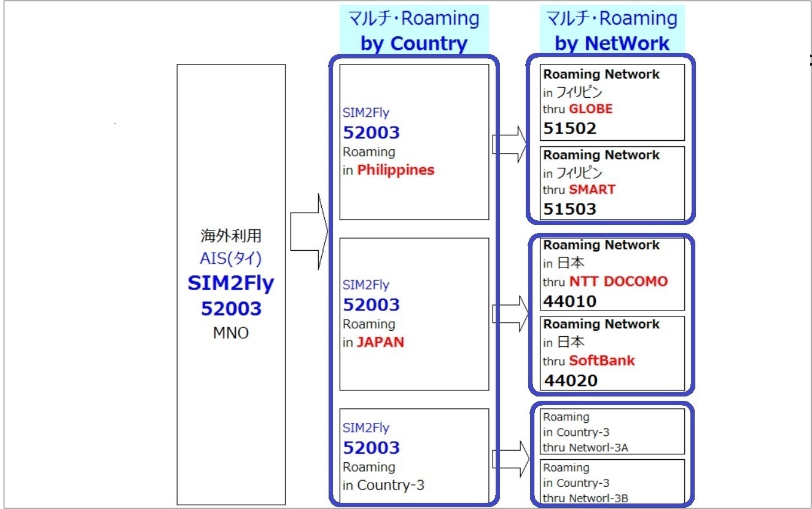Select the Roaming in JAPAN box
Viewport: 812px width, 509px height.
(x=414, y=314)
